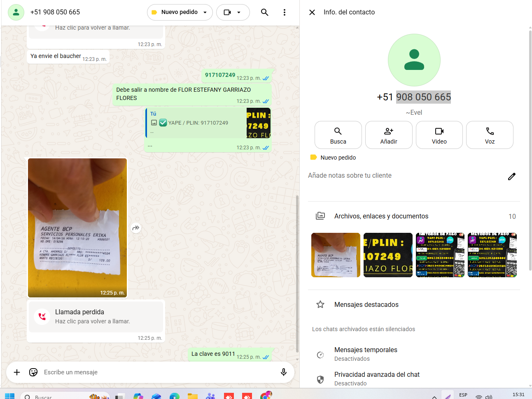Click the Busca button in contact info

click(x=338, y=135)
